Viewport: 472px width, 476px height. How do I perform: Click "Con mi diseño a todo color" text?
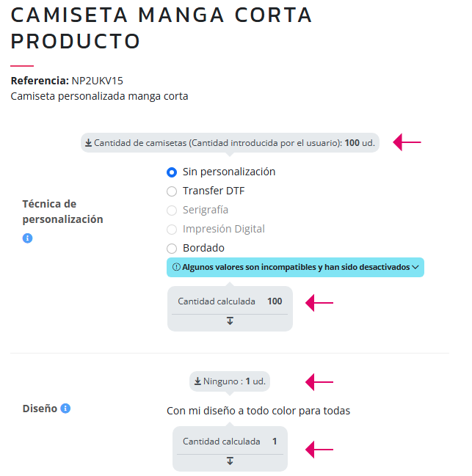click(x=258, y=411)
